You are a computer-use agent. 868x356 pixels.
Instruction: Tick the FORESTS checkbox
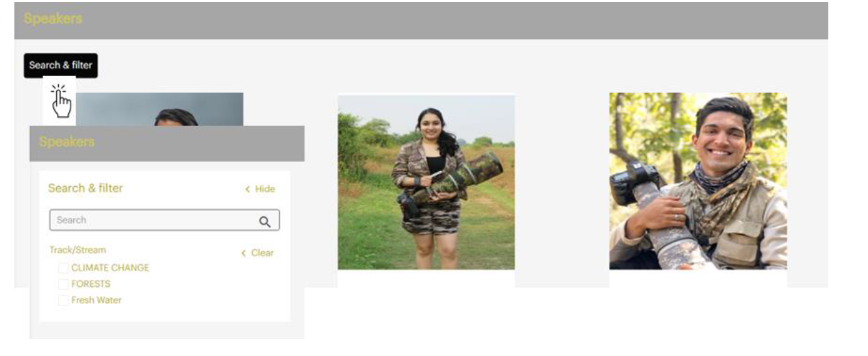63,284
